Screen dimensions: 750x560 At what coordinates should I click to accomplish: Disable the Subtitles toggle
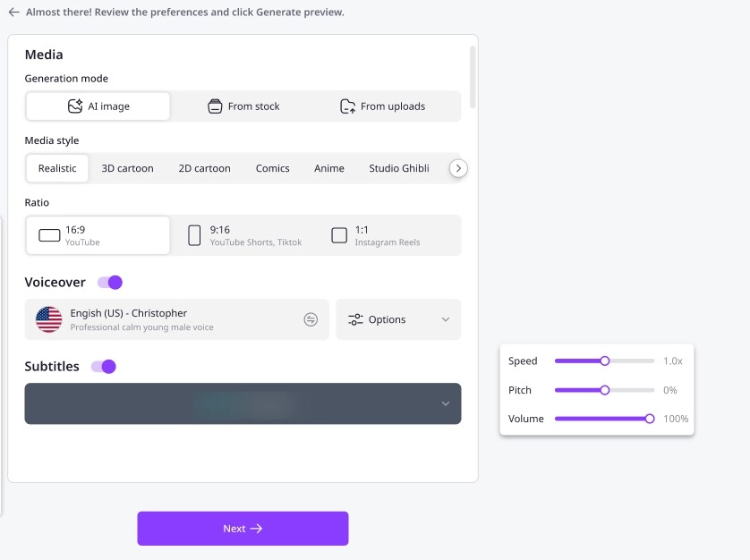104,367
